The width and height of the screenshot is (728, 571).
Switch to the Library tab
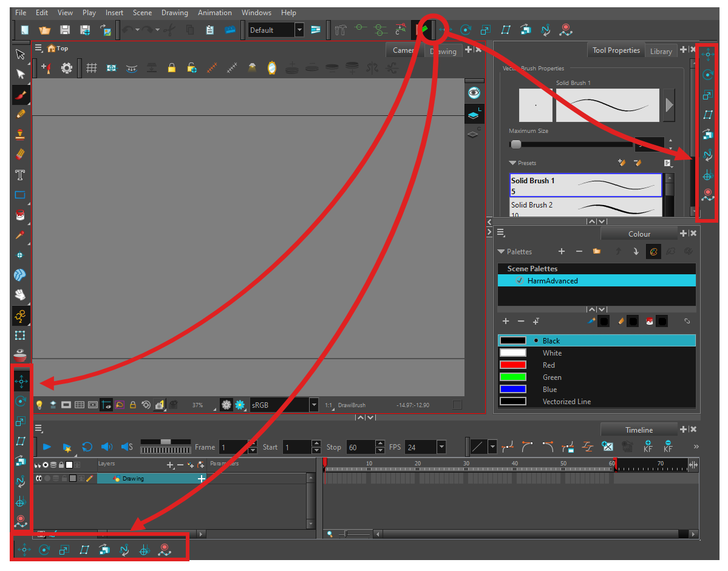(x=661, y=51)
